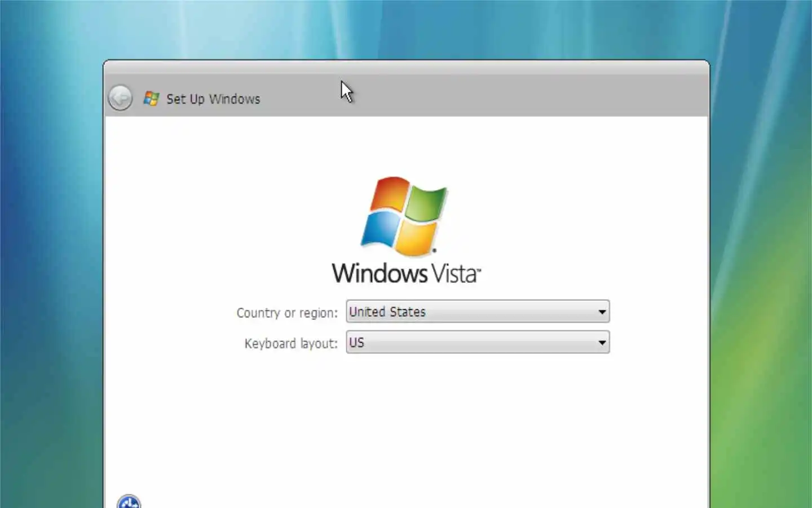
Task: Open the Keyboard layout dropdown
Action: [x=478, y=342]
